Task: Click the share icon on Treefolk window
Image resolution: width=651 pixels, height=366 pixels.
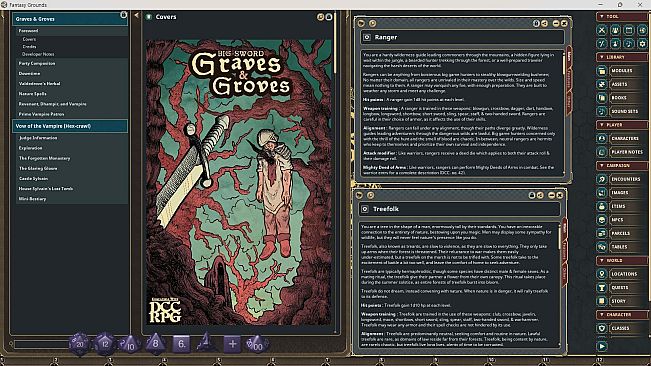Action: [540, 195]
